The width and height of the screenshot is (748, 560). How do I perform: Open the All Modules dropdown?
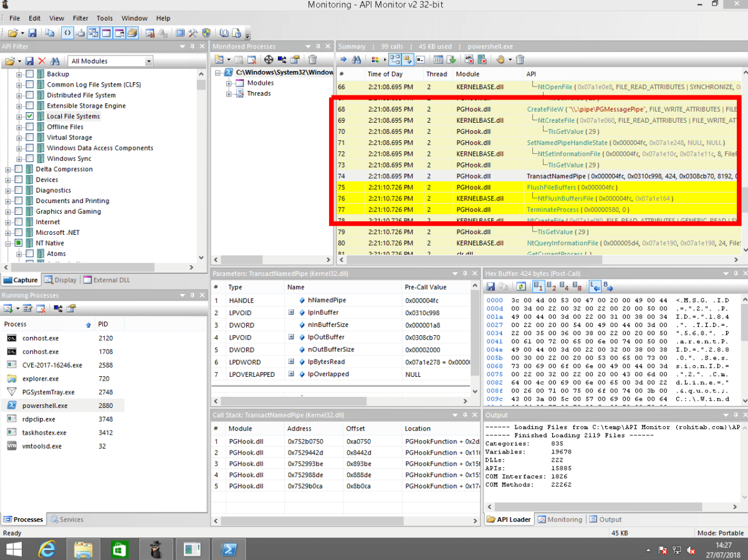click(148, 61)
